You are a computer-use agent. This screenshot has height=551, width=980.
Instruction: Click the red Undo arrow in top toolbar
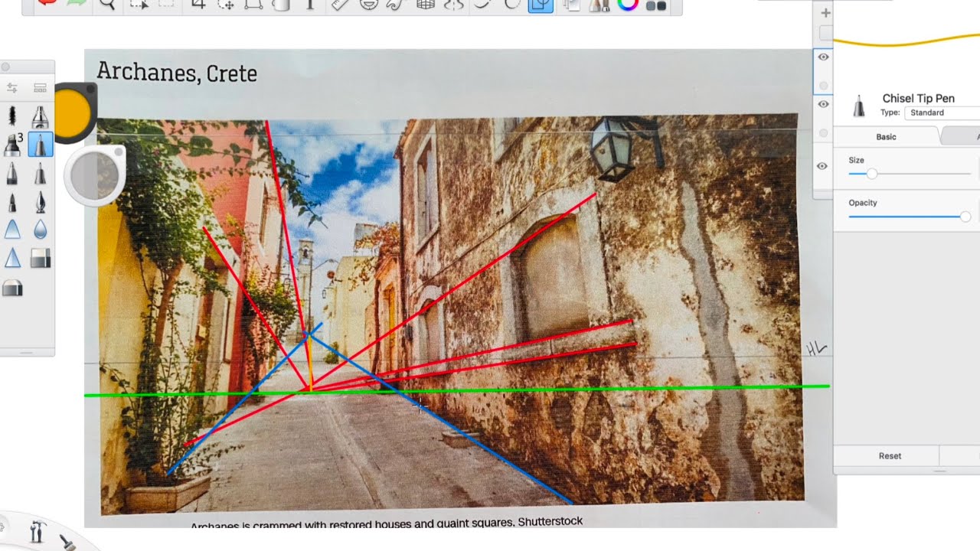click(x=47, y=4)
